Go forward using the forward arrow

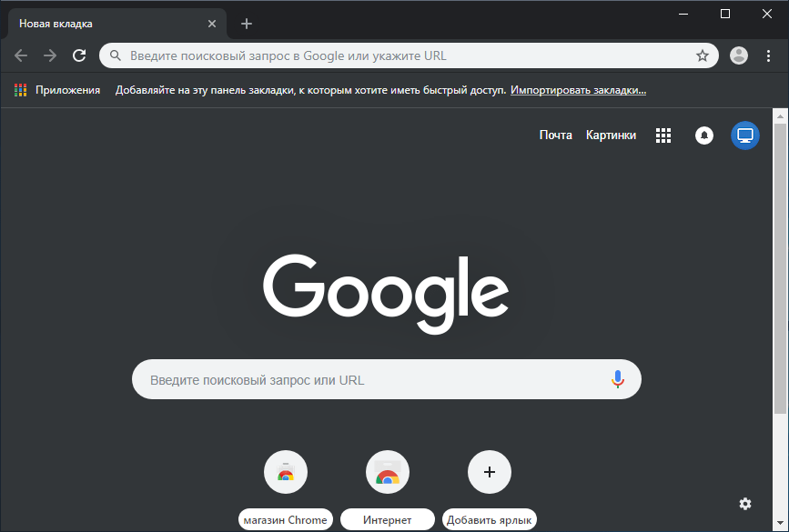50,55
